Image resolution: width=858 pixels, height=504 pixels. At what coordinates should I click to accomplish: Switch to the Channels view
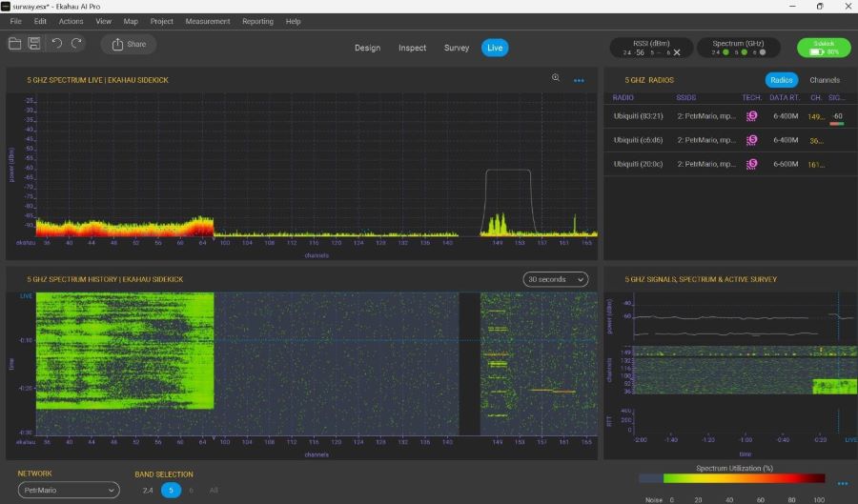tap(824, 80)
